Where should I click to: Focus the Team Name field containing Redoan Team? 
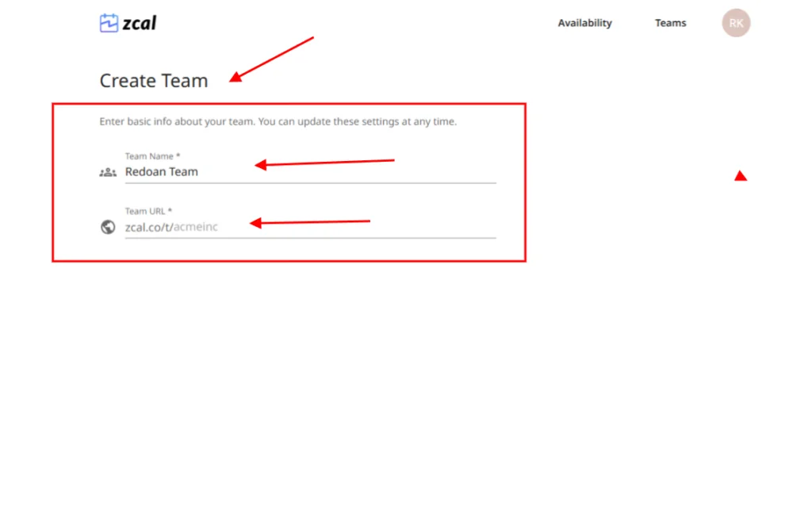tap(309, 171)
